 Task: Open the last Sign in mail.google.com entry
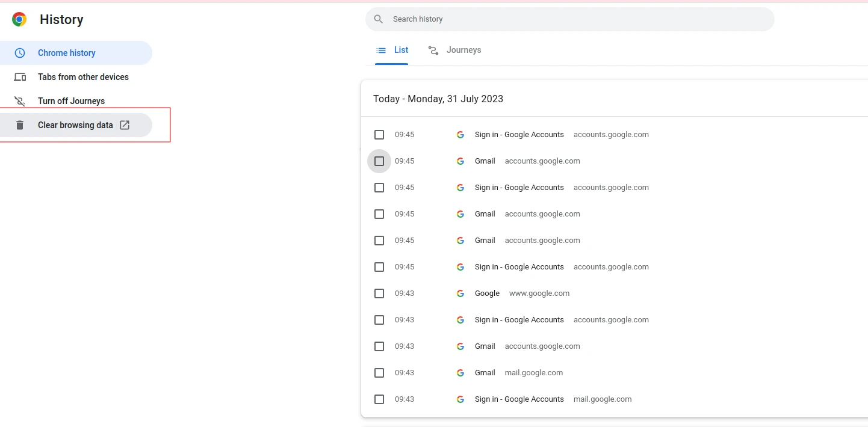tap(519, 399)
